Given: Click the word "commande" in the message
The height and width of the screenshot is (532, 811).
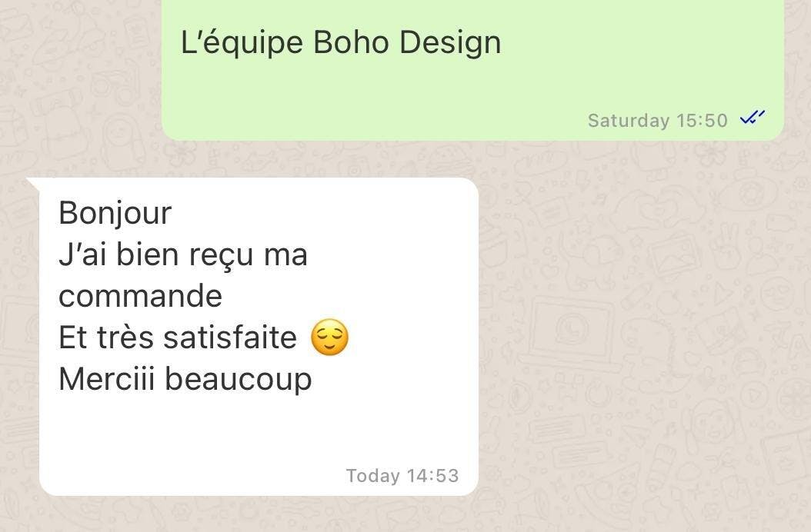Looking at the screenshot, I should (140, 296).
